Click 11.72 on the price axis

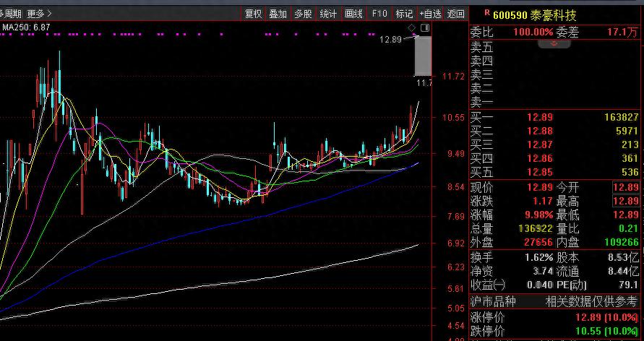click(x=453, y=77)
